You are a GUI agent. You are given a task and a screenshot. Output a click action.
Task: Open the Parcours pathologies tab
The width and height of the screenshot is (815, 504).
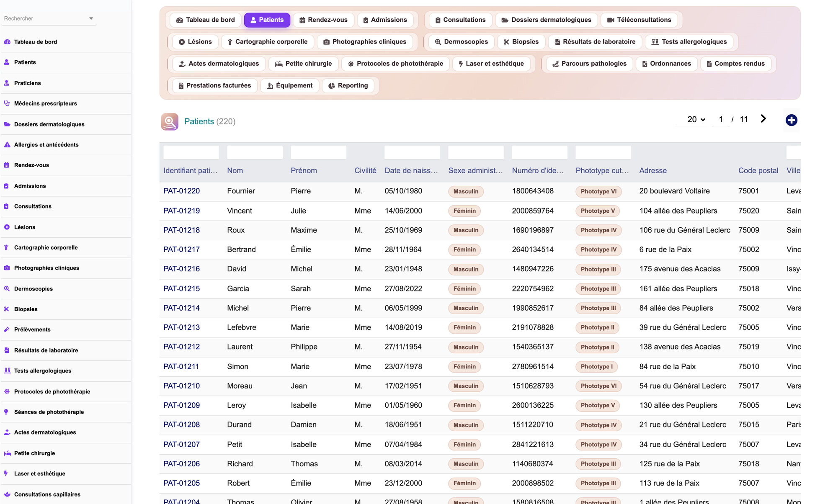pyautogui.click(x=589, y=64)
